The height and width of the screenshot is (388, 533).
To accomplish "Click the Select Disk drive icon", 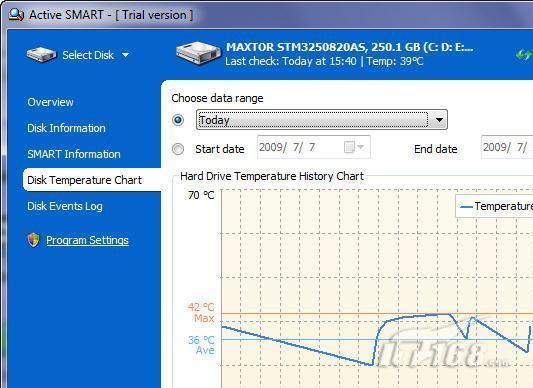I will coord(41,55).
